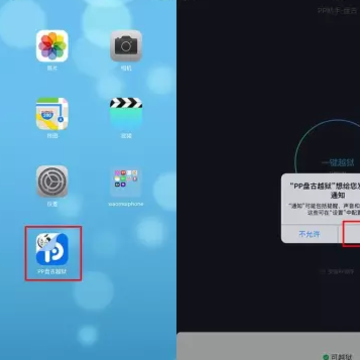This screenshot has width=360, height=360.
Task: Tap the red-outlined allow button in the alert
Action: tap(351, 233)
